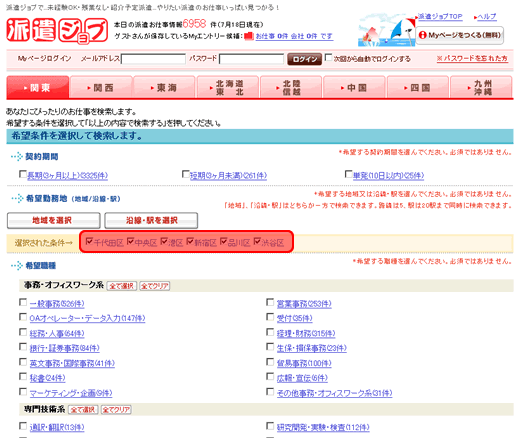Check the 総務・人事 checkbox
This screenshot has width=520, height=438.
(x=23, y=332)
